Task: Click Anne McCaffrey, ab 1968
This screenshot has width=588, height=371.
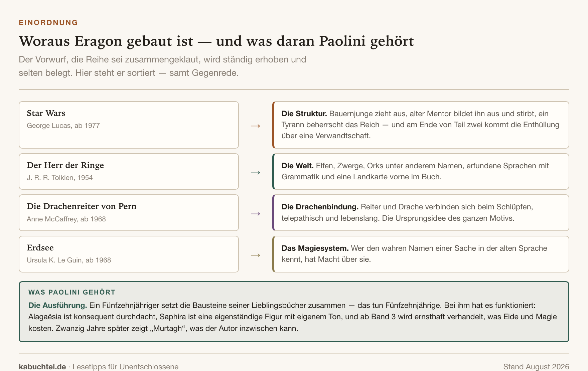Action: 66,219
